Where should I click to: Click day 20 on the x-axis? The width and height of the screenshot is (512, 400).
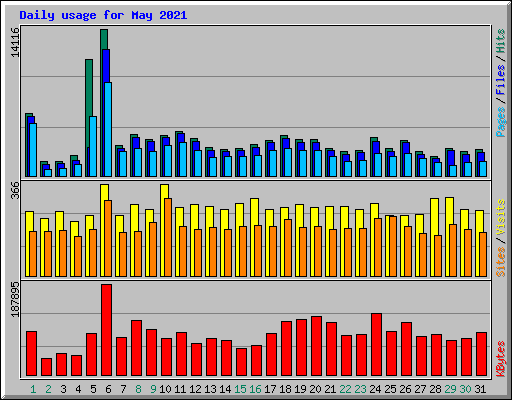315,389
